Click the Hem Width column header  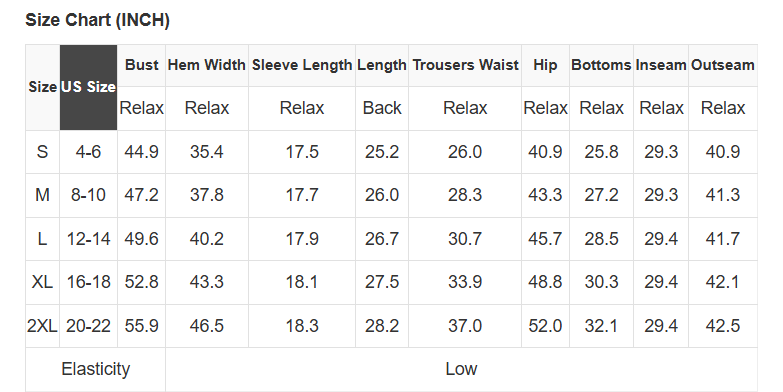click(207, 65)
